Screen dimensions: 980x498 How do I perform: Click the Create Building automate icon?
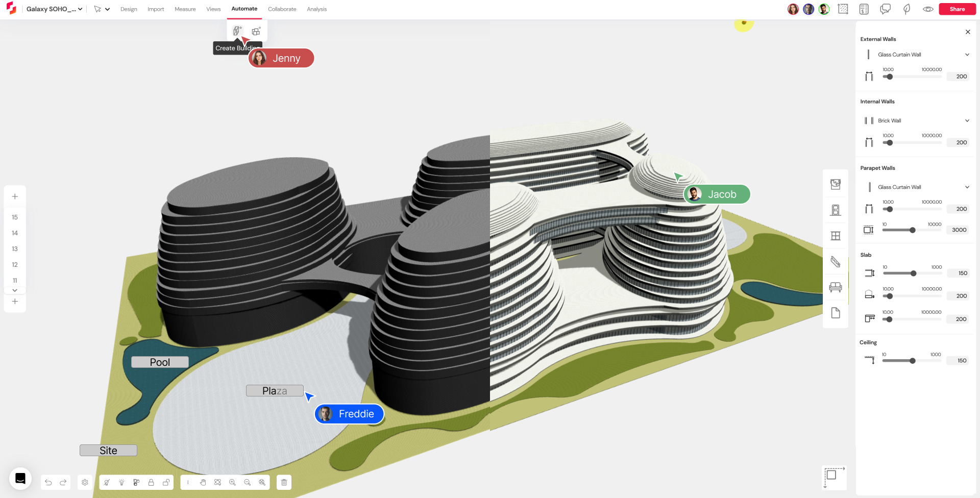point(237,31)
